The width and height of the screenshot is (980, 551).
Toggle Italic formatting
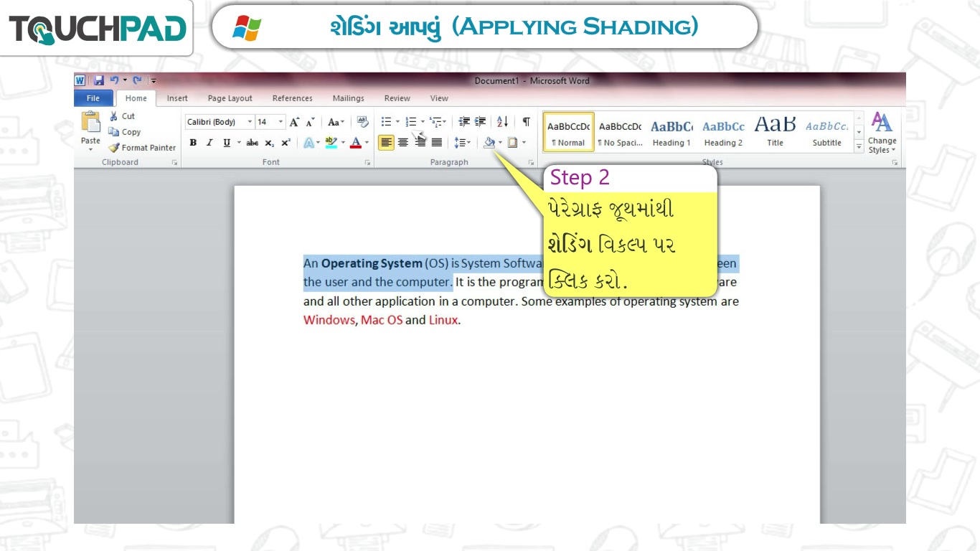coord(209,143)
